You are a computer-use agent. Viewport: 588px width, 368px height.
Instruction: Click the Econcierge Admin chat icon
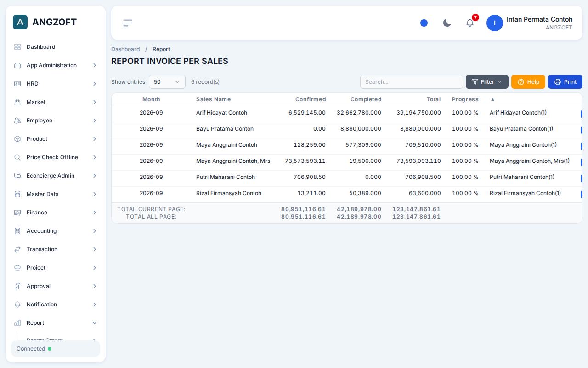17,176
